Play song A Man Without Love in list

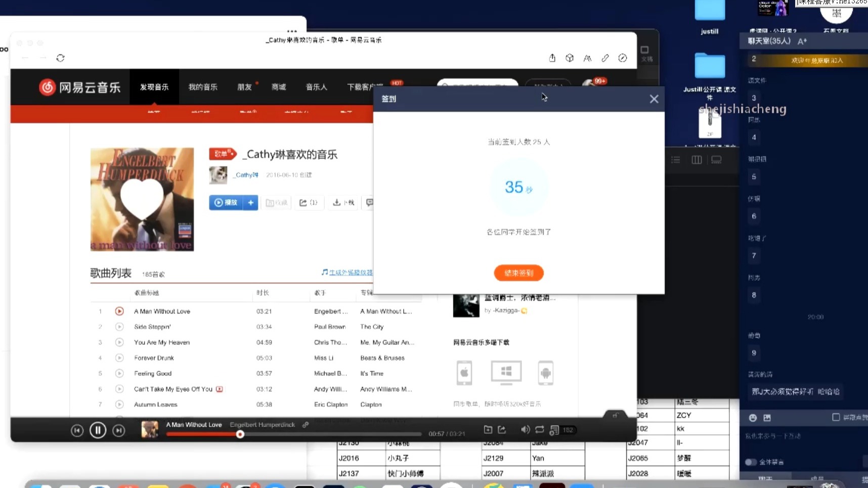coord(119,312)
